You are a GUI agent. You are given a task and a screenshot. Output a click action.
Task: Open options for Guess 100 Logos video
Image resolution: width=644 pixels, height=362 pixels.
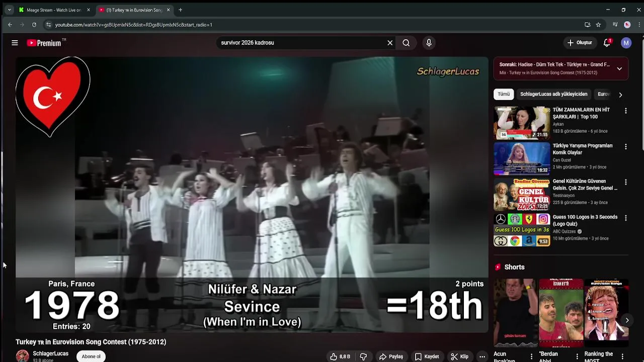(x=626, y=218)
